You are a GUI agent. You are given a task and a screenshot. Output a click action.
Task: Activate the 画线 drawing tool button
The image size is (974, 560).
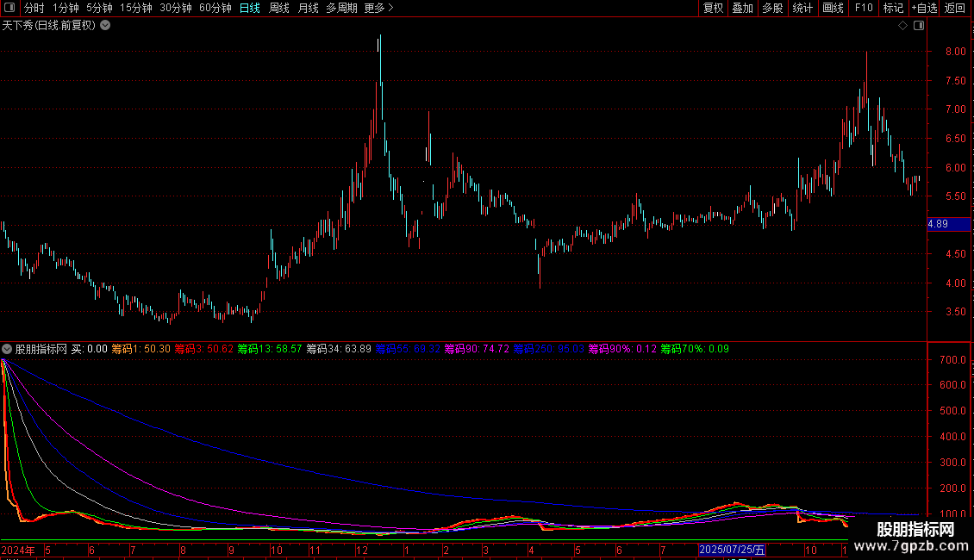point(833,8)
